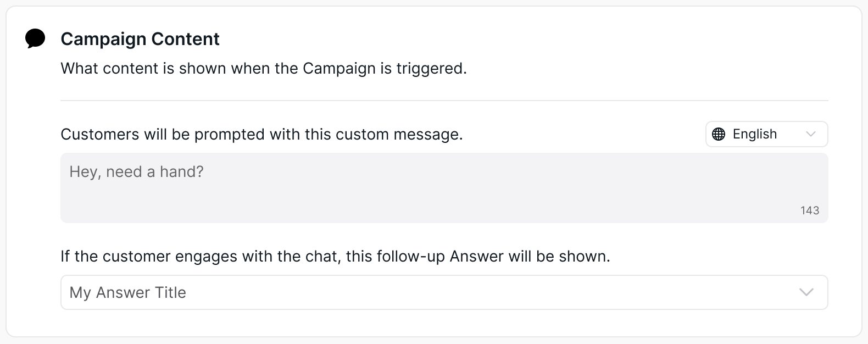Click the "My Answer Title" placeholder text
This screenshot has height=344, width=868.
[127, 292]
